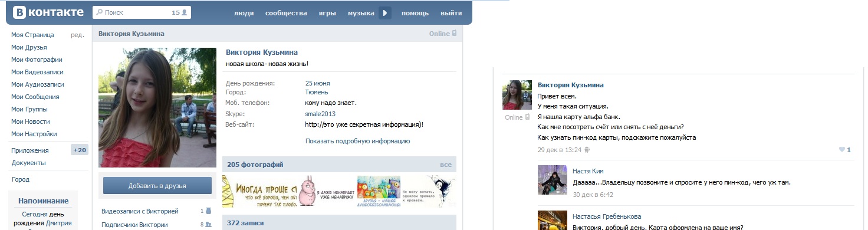Image resolution: width=868 pixels, height=230 pixels.
Task: Click the music play button in header
Action: (x=385, y=12)
